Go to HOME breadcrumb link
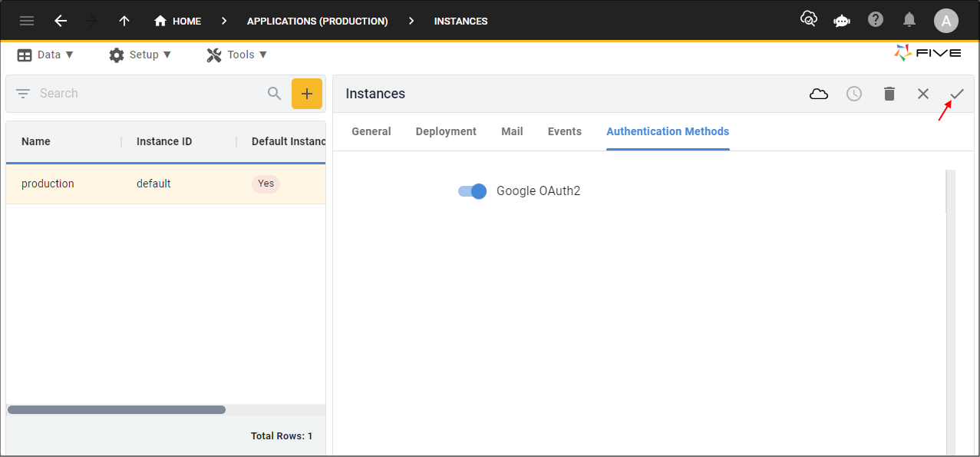980x457 pixels. [x=177, y=21]
